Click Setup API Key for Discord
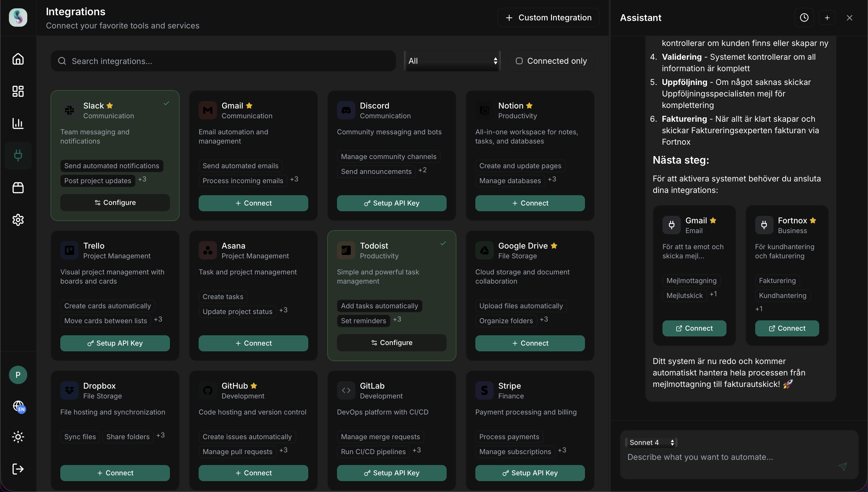 (x=392, y=203)
